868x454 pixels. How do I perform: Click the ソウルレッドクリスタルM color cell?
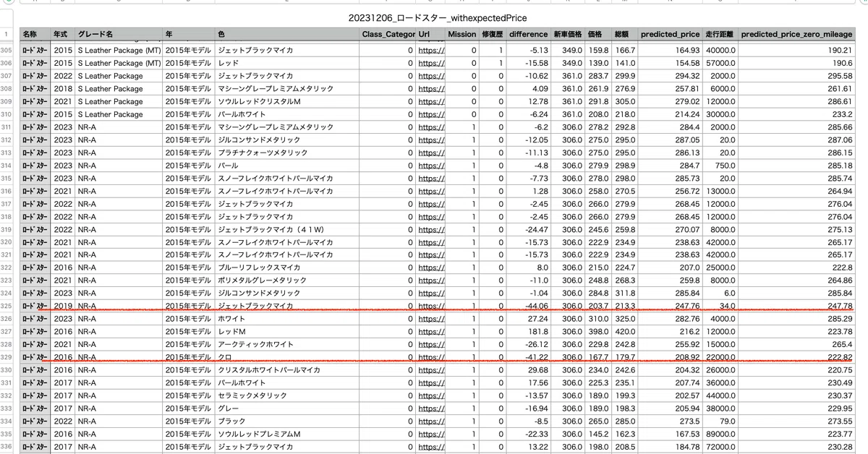[287, 101]
